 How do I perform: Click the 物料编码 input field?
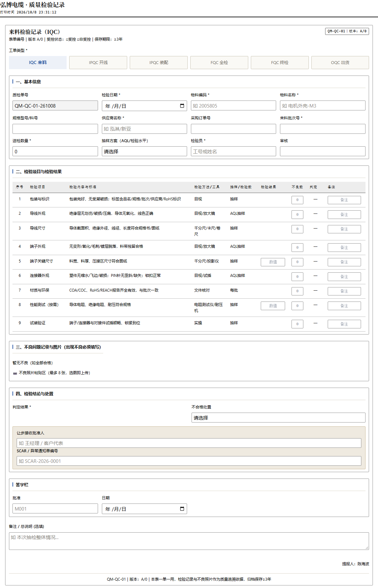click(234, 106)
